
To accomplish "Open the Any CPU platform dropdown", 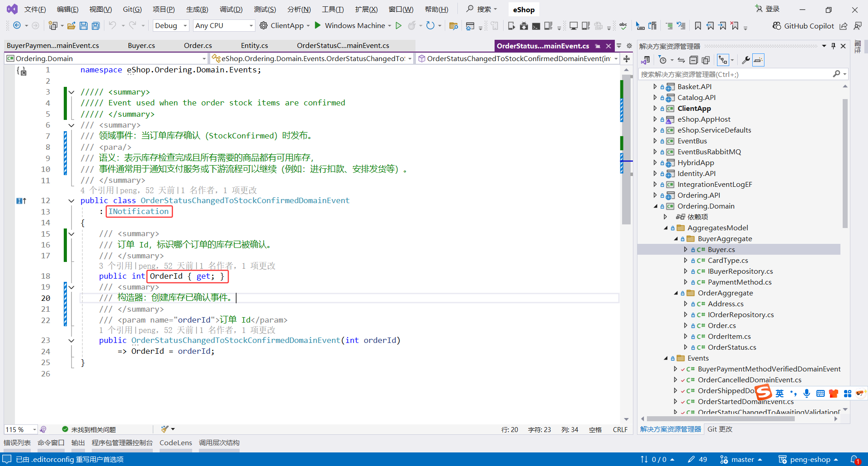I will [224, 26].
